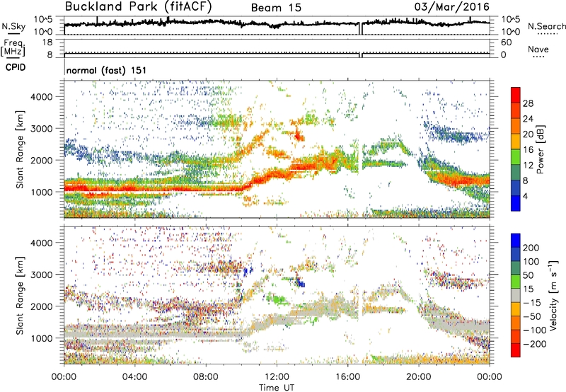566x392 pixels.
Task: Click the -15 label on Velocity colorbar
Action: click(532, 302)
